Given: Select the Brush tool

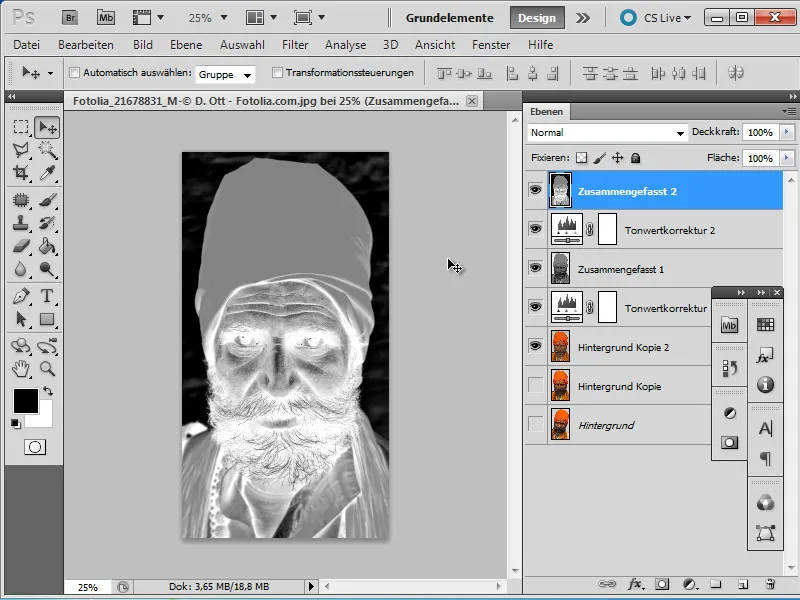Looking at the screenshot, I should tap(47, 200).
